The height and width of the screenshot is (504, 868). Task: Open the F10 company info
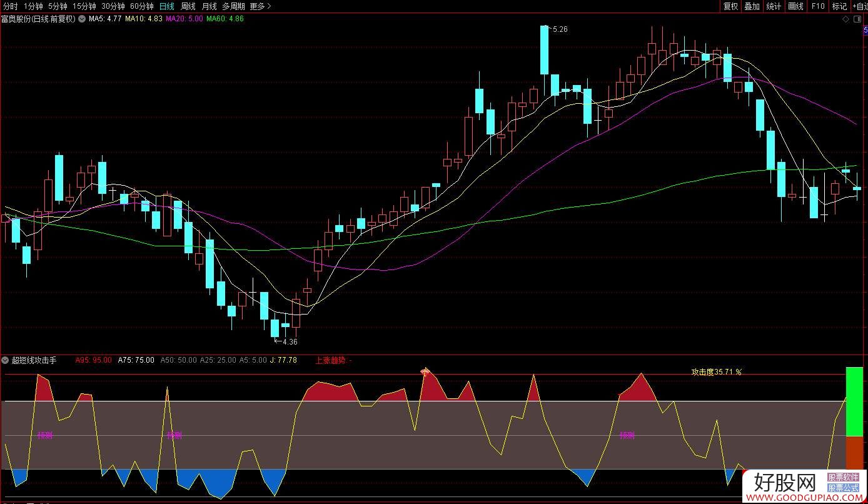click(x=818, y=6)
